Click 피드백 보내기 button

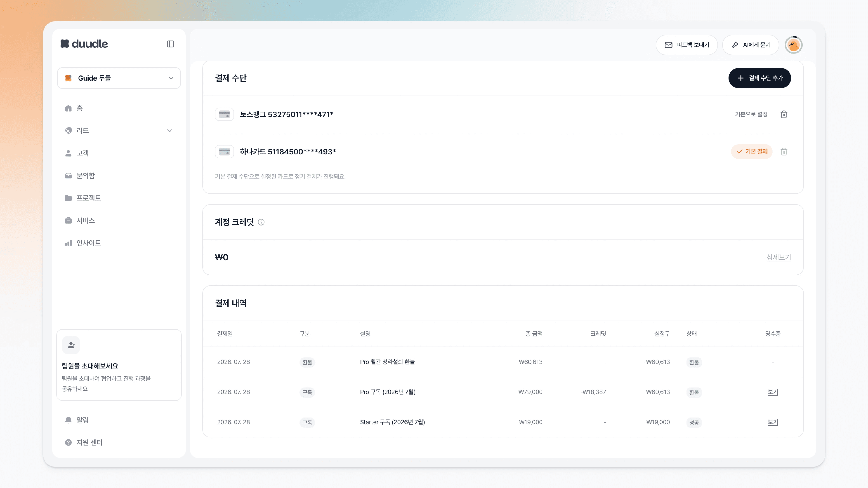tap(687, 45)
